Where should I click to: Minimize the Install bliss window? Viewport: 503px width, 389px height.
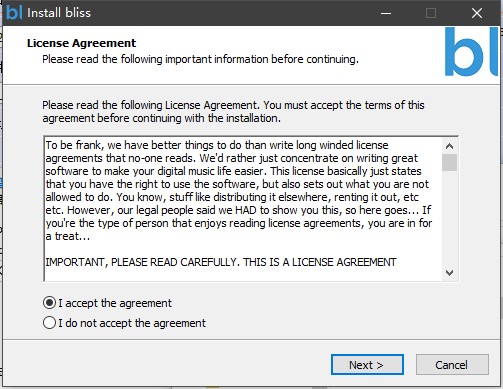[386, 13]
